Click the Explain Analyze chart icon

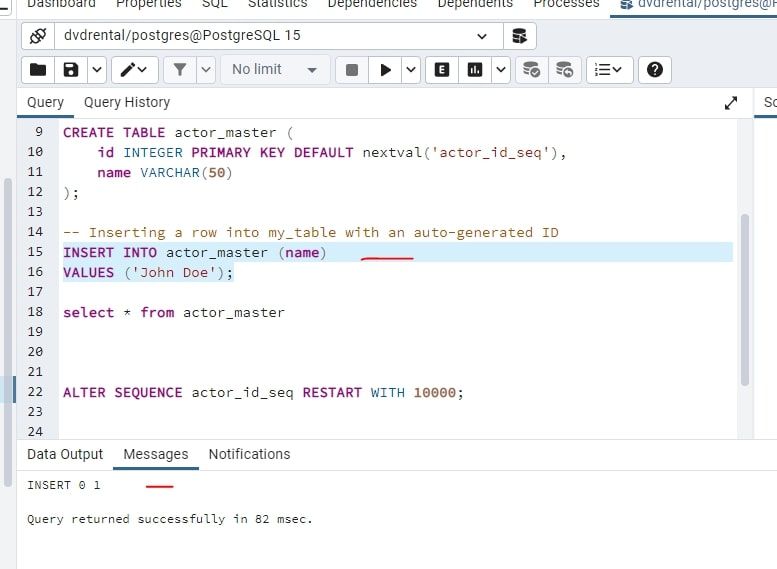click(x=475, y=69)
